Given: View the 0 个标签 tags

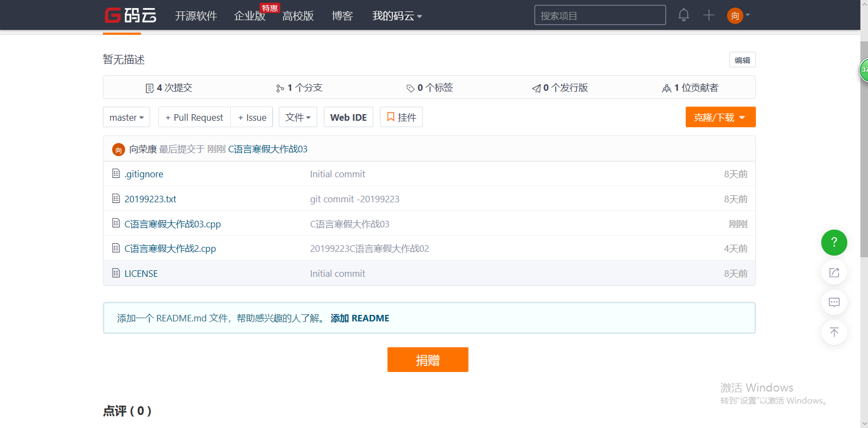Looking at the screenshot, I should point(429,88).
